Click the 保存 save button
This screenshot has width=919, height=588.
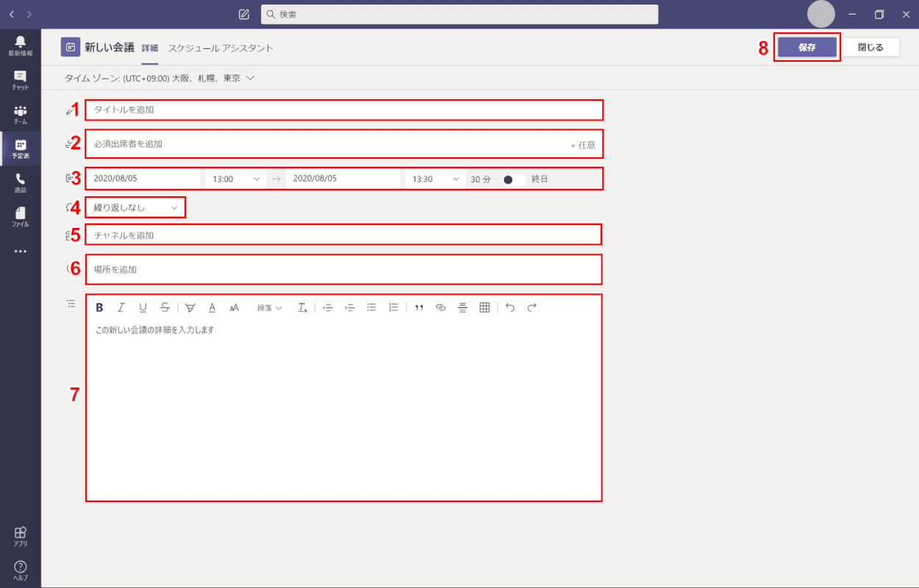[807, 47]
